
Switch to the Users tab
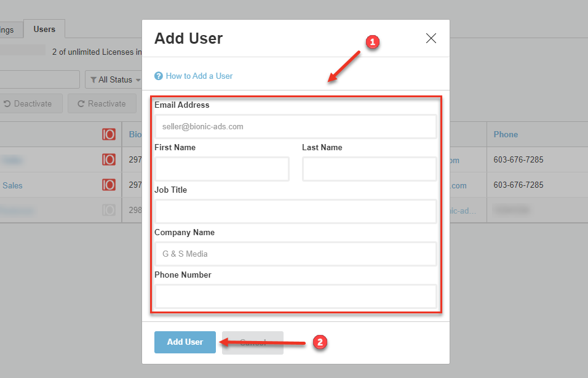(x=44, y=28)
